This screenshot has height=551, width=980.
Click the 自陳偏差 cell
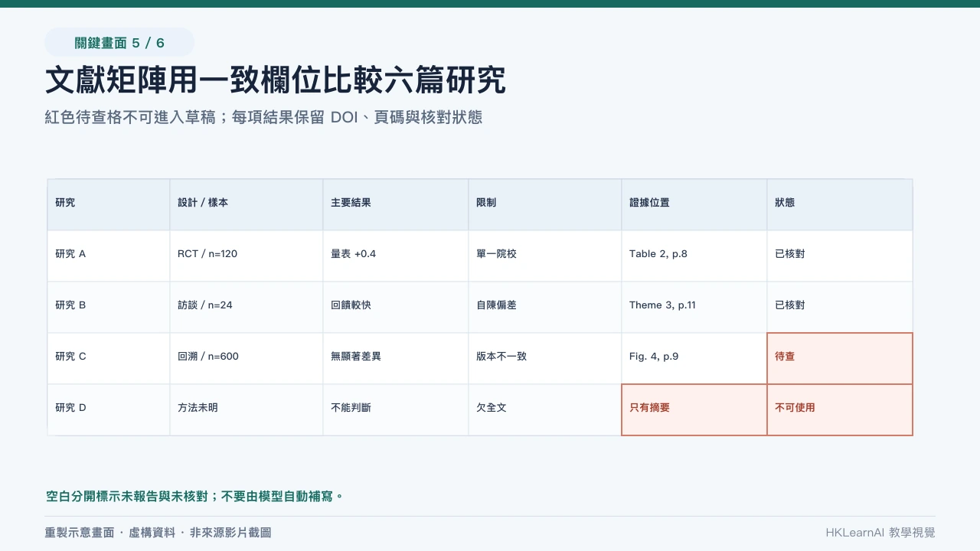tap(545, 308)
